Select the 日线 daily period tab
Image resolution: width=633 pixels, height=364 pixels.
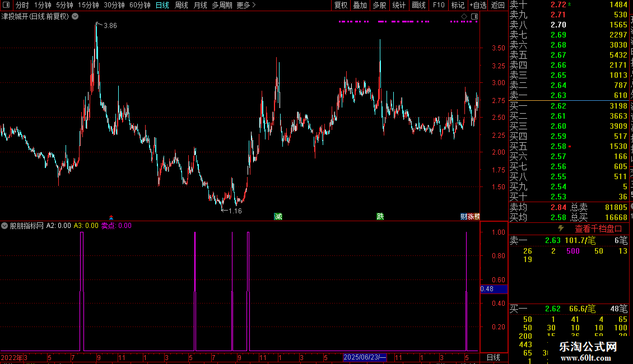(162, 5)
